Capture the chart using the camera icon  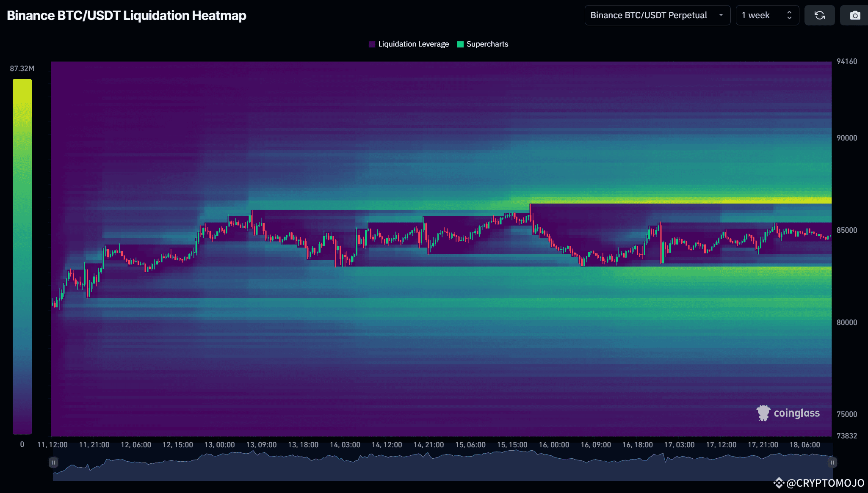point(854,15)
